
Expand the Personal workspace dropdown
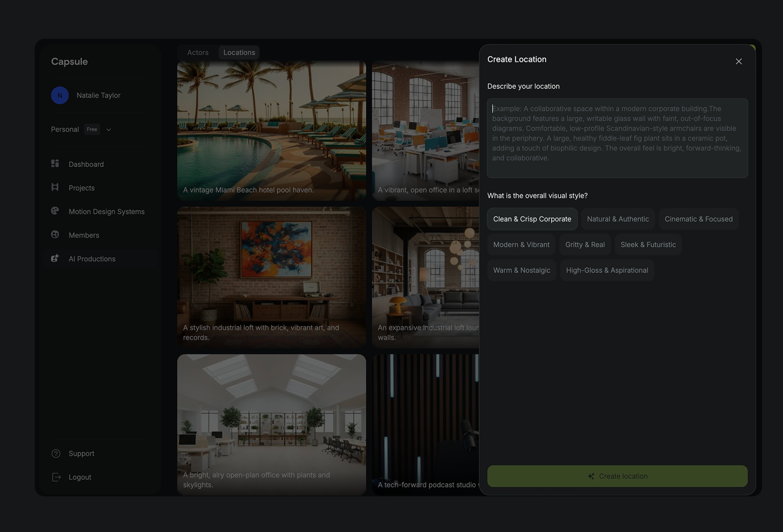pyautogui.click(x=109, y=130)
